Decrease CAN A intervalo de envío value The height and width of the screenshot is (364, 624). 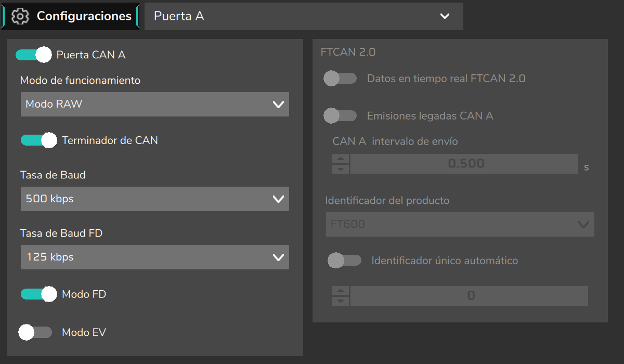tap(341, 168)
